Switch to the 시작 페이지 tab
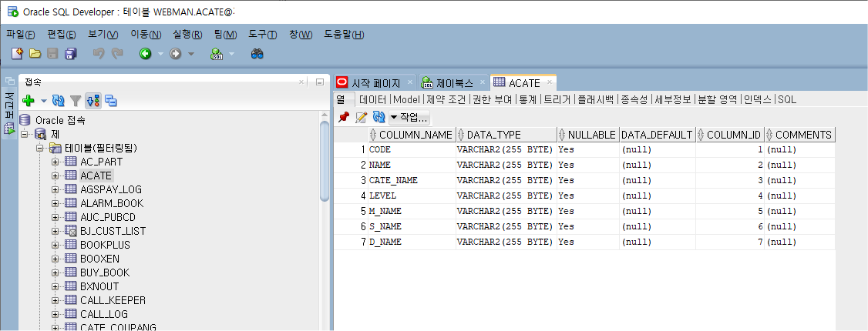868x331 pixels. (x=376, y=83)
